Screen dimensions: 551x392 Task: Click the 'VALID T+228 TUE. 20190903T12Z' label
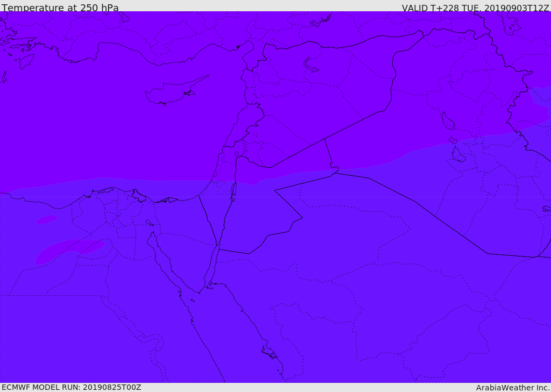[x=475, y=8]
